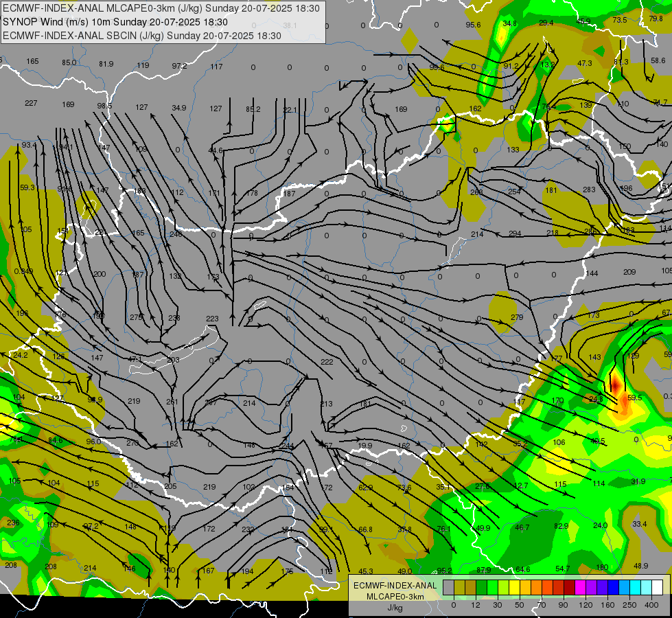
Task: Click the pure blue legend swatch after 160
Action: (x=614, y=587)
